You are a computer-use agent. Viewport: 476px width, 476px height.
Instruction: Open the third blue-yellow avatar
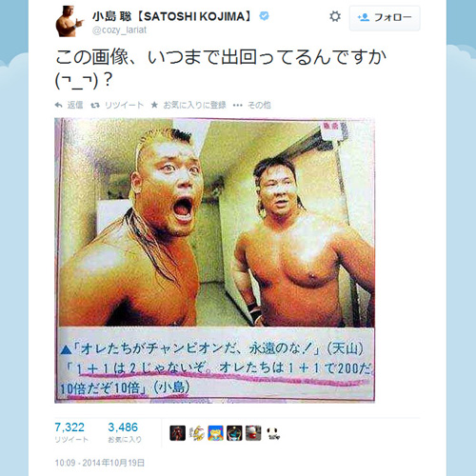tap(215, 433)
